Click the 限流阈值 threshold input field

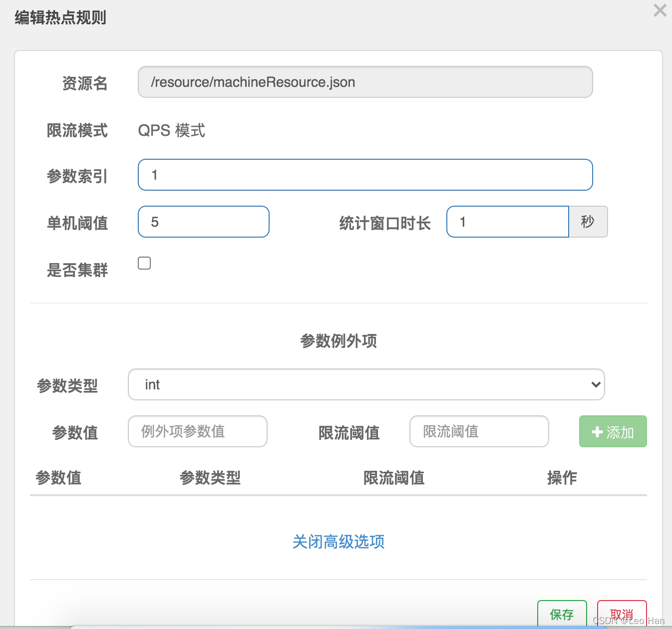click(x=478, y=431)
